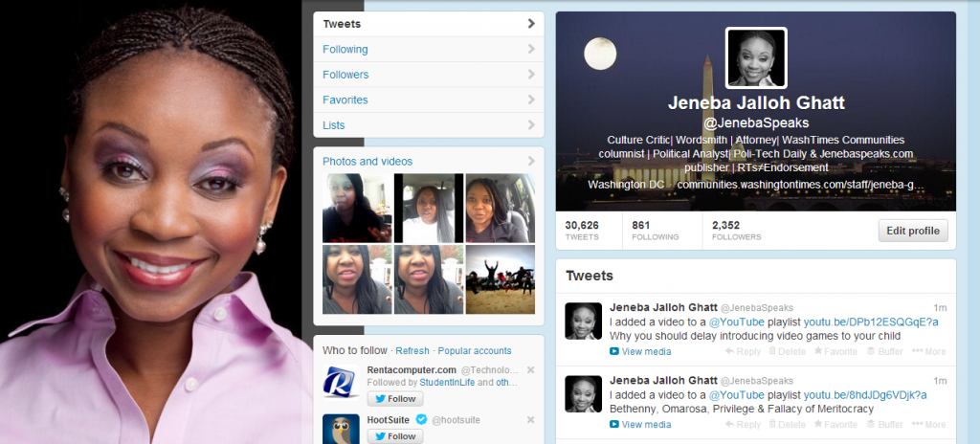Viewport: 980px width, 444px height.
Task: Open the first photo thumbnail in top row
Action: [357, 208]
